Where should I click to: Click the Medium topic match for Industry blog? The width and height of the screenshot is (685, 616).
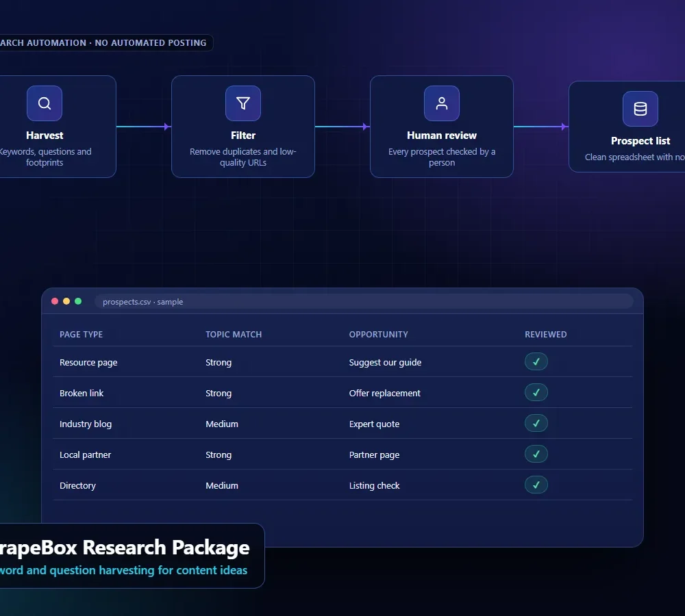point(222,424)
